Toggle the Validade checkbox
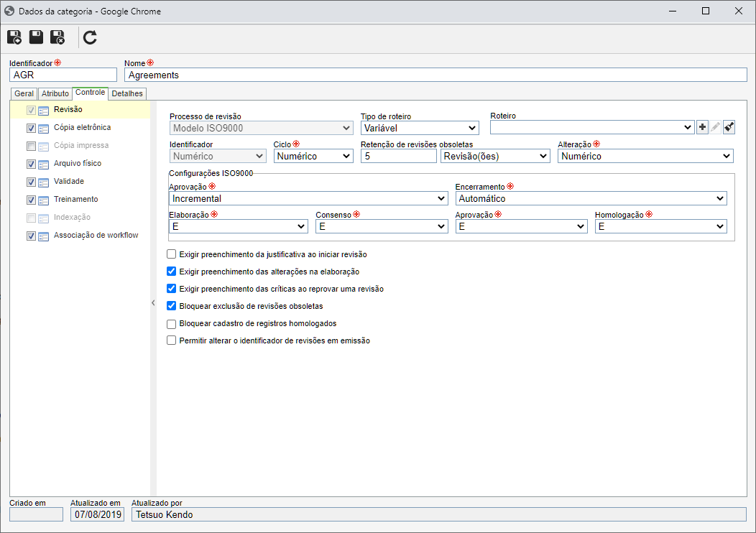Screen dimensions: 756x533 click(31, 182)
